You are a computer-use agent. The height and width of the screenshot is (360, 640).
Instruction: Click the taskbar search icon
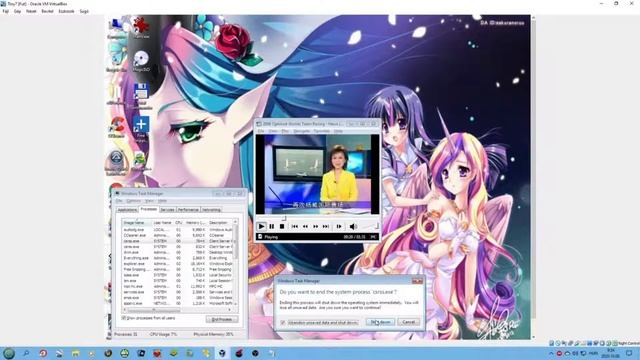[26, 353]
